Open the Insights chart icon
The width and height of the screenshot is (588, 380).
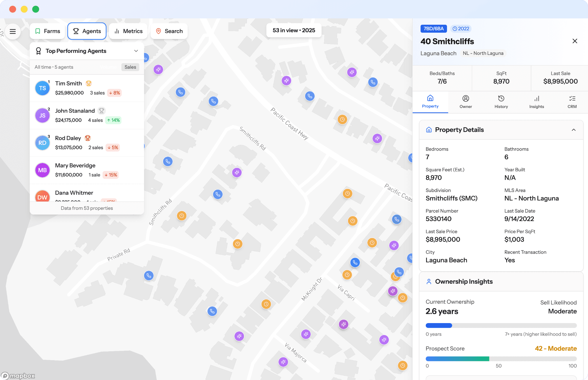click(537, 98)
